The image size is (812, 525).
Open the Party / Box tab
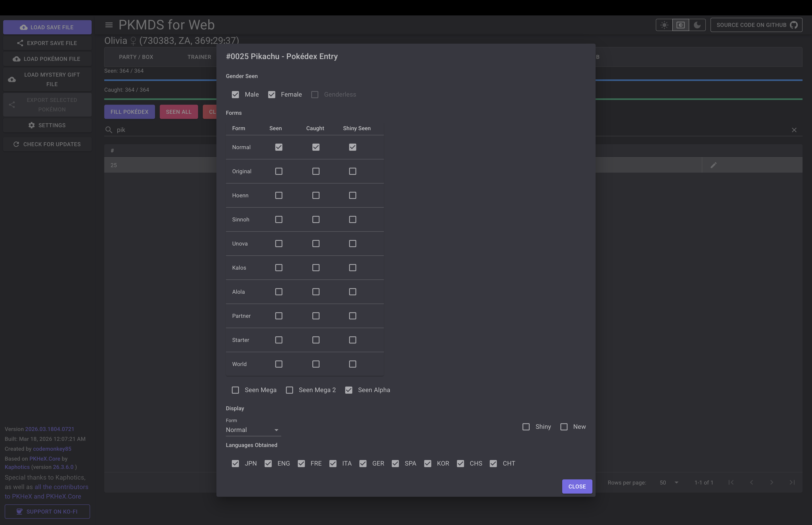(136, 57)
